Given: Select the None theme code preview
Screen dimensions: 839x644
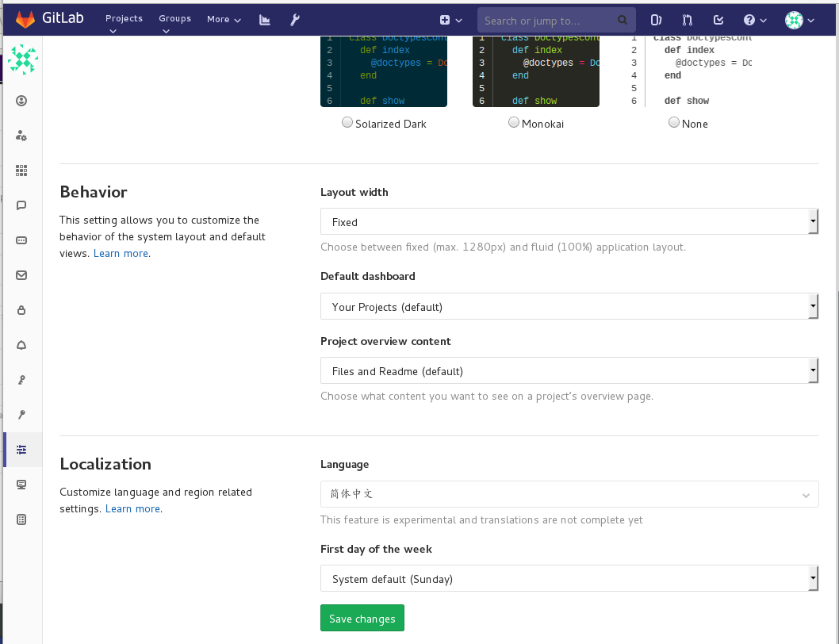Looking at the screenshot, I should 688,71.
